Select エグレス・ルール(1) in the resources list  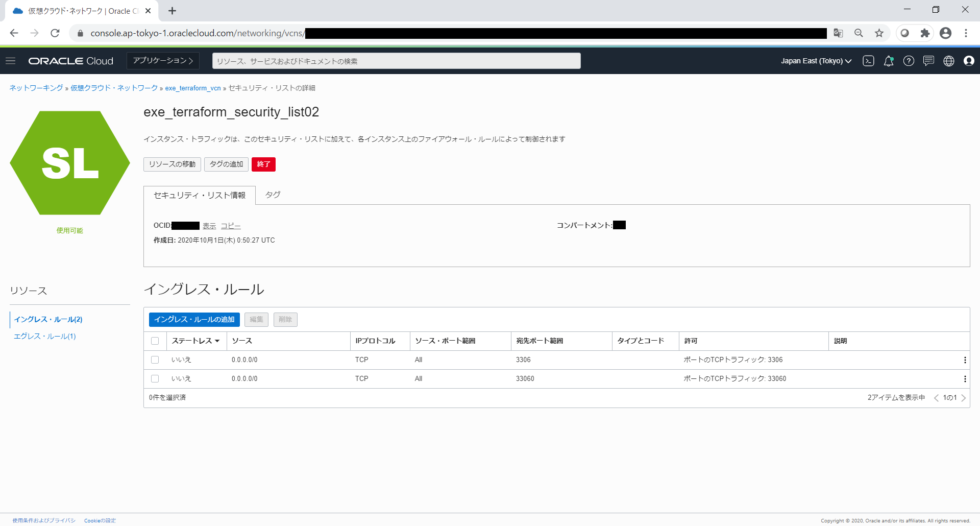point(45,336)
